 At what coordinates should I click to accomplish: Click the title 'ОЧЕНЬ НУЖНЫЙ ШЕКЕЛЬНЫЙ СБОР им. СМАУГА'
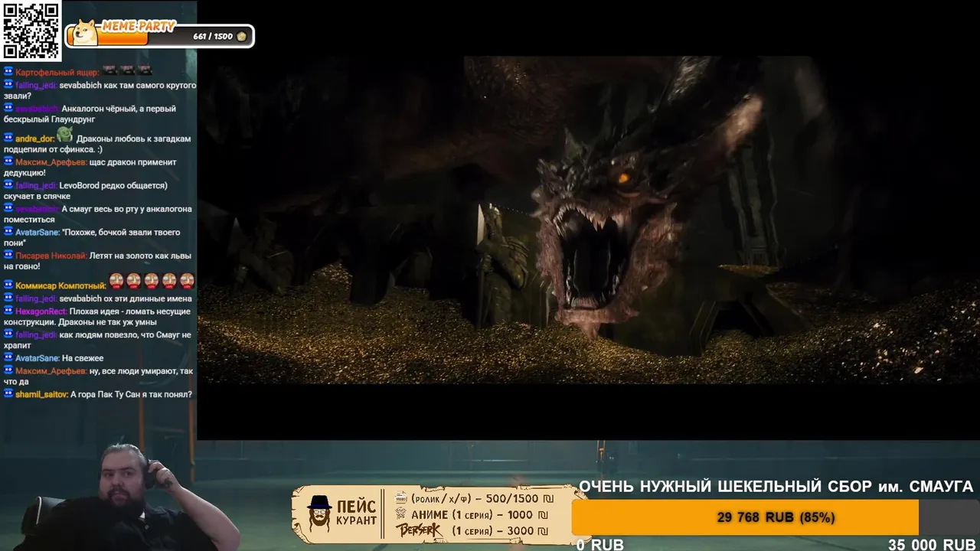776,487
